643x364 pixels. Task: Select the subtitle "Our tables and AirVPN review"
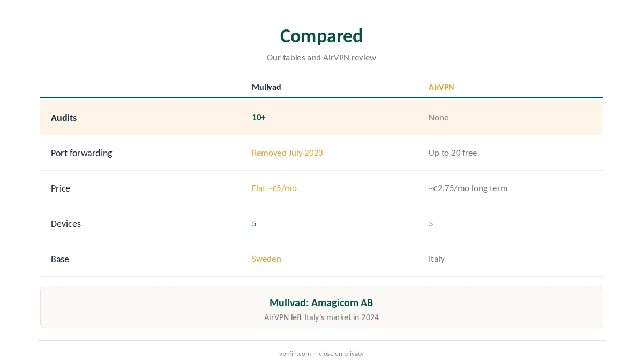point(322,57)
